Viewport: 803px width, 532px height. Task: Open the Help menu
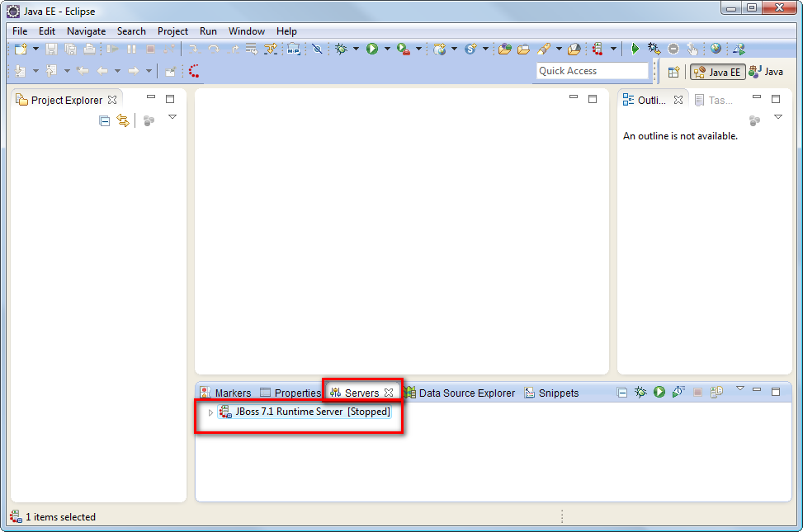(286, 31)
